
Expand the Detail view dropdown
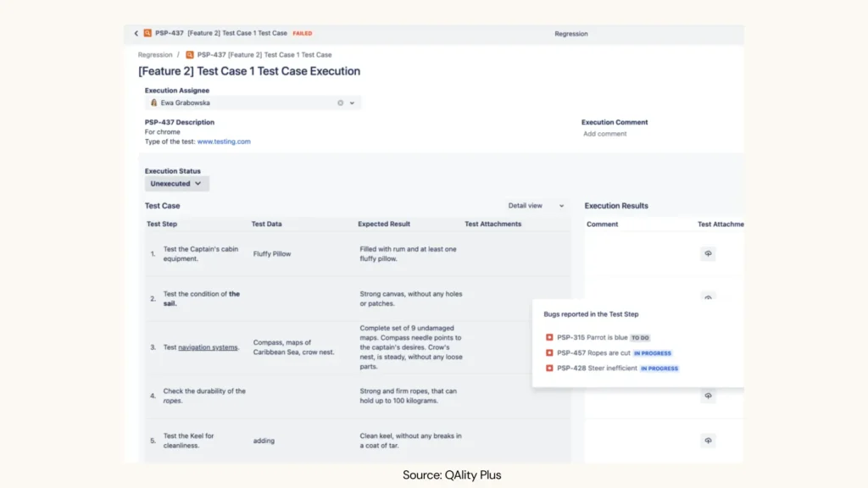pos(536,206)
